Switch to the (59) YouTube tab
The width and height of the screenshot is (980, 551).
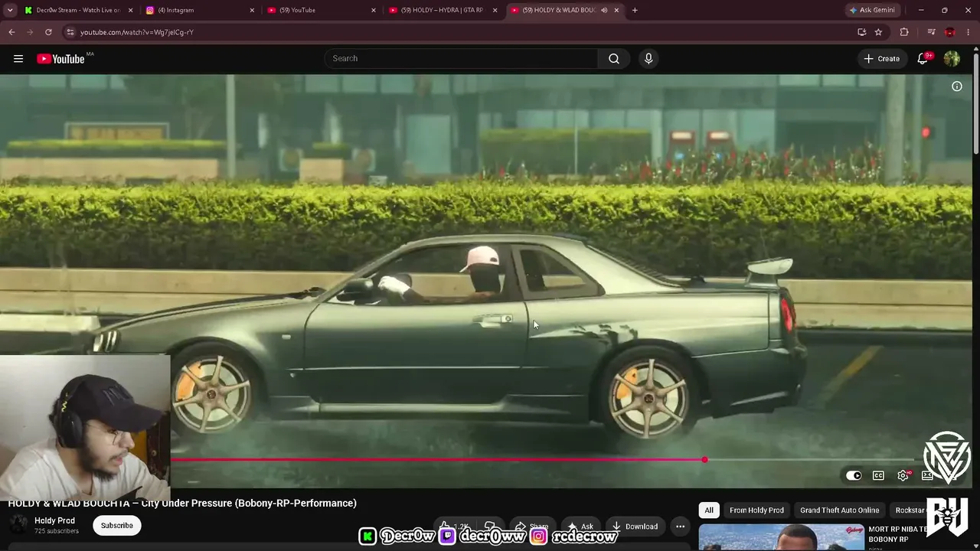pyautogui.click(x=322, y=10)
